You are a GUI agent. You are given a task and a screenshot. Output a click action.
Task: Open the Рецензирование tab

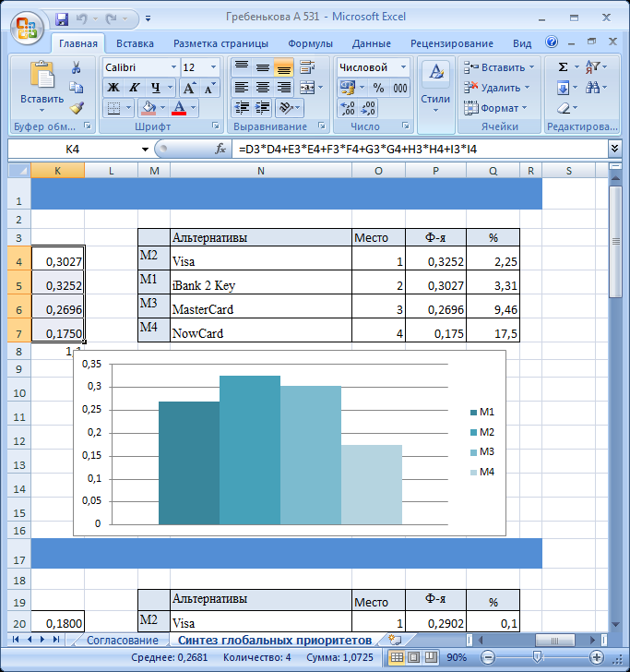(451, 43)
